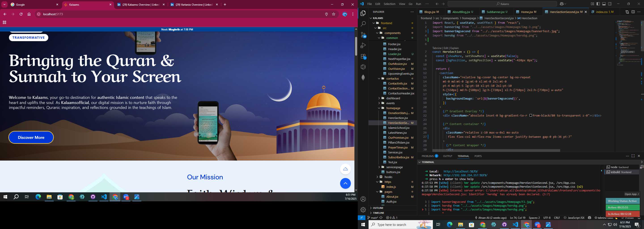Click the editor horizontal scrollbar
Viewport: 644px width, 229px height.
pyautogui.click(x=496, y=151)
